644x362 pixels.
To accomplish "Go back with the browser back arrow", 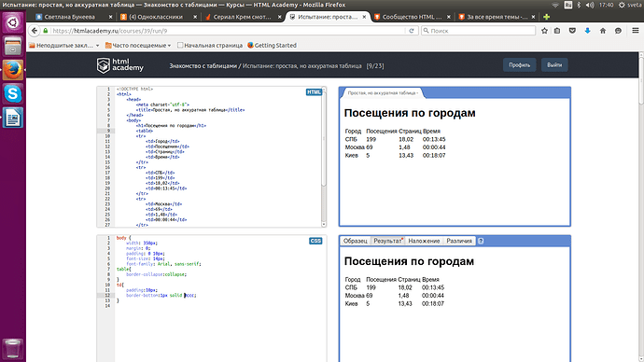I will pos(35,31).
